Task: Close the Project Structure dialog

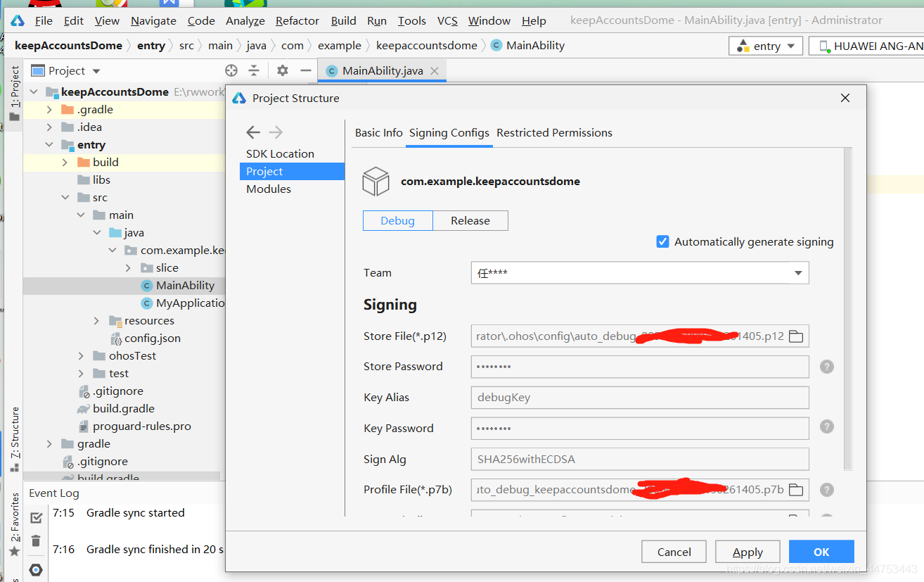Action: [x=845, y=99]
